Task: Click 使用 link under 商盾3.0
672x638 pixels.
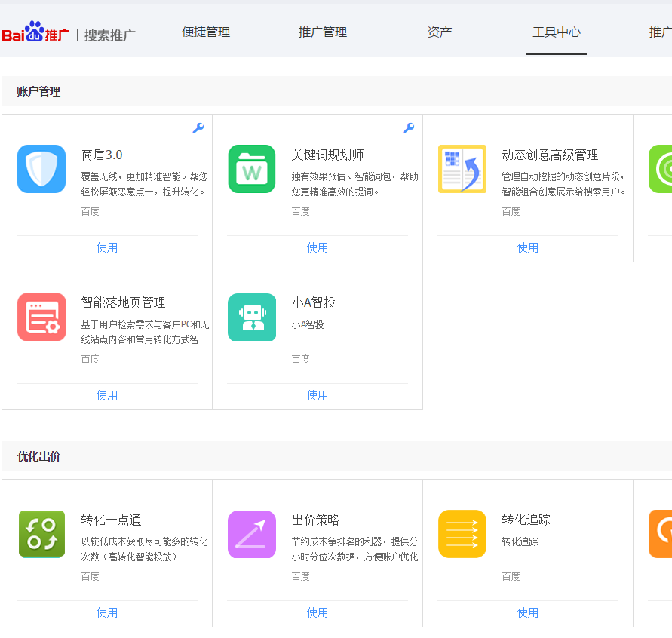Action: click(106, 247)
